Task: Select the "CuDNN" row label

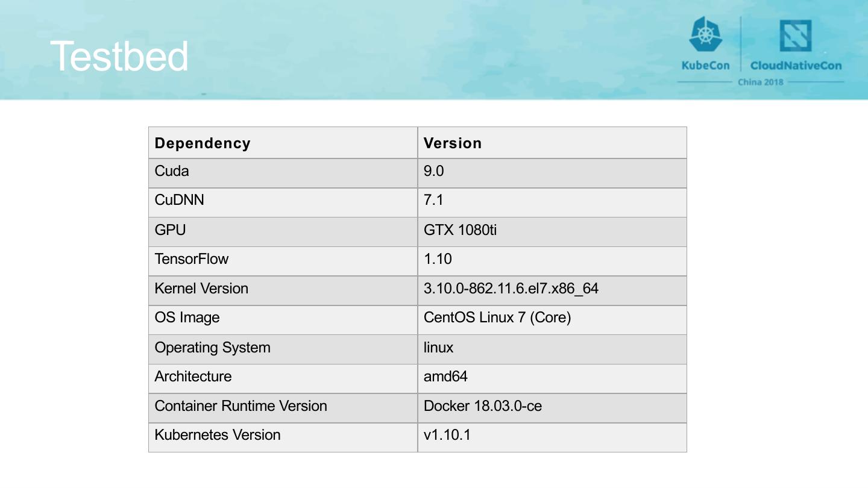Action: click(180, 200)
